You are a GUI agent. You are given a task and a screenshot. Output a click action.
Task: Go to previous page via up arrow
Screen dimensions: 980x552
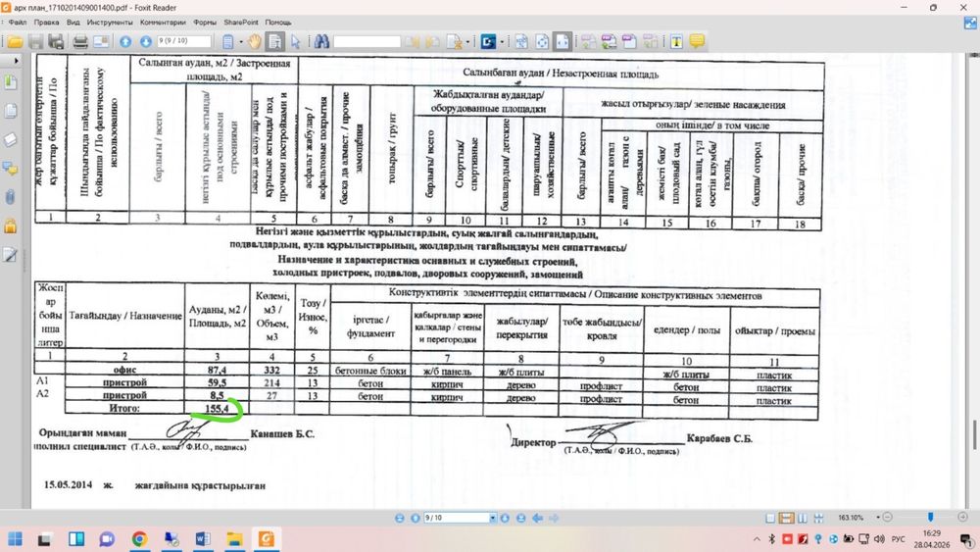pos(125,42)
